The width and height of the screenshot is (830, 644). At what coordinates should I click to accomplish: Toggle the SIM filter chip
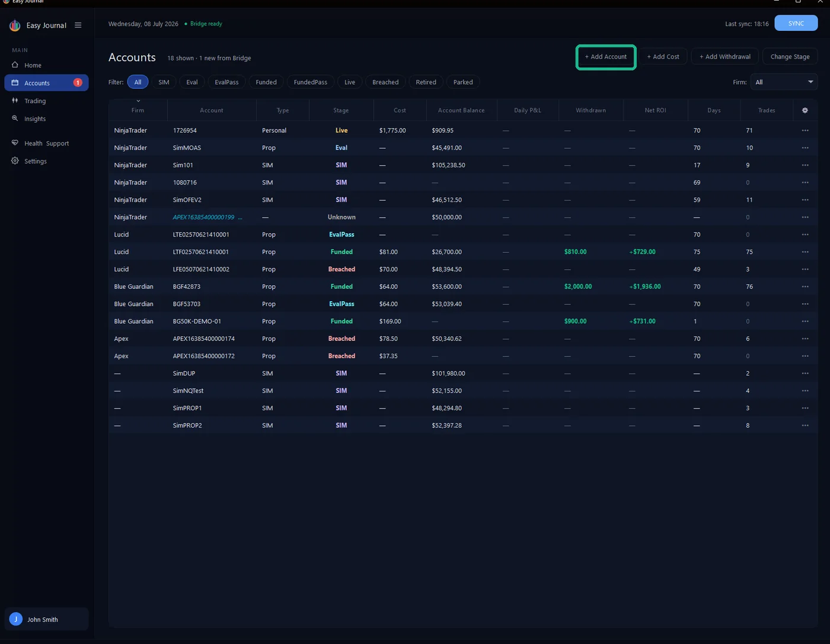point(164,82)
